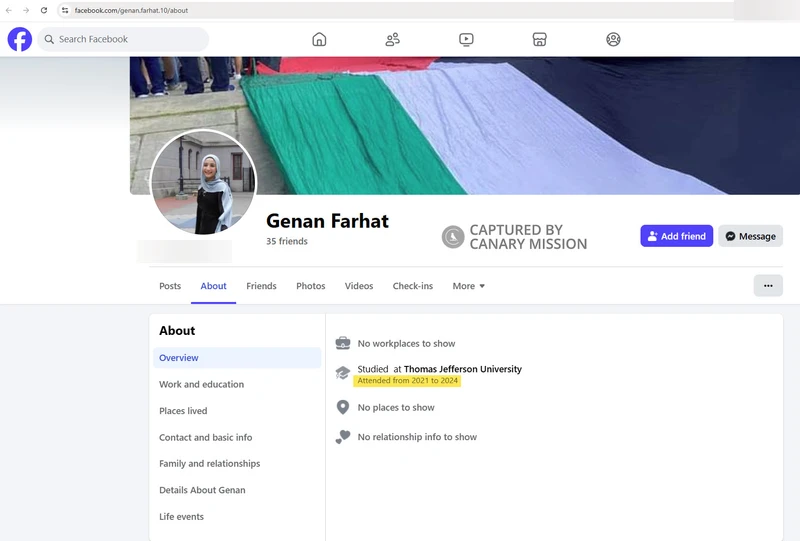800x541 pixels.
Task: Open the Groups icon in top navigation
Action: [613, 39]
